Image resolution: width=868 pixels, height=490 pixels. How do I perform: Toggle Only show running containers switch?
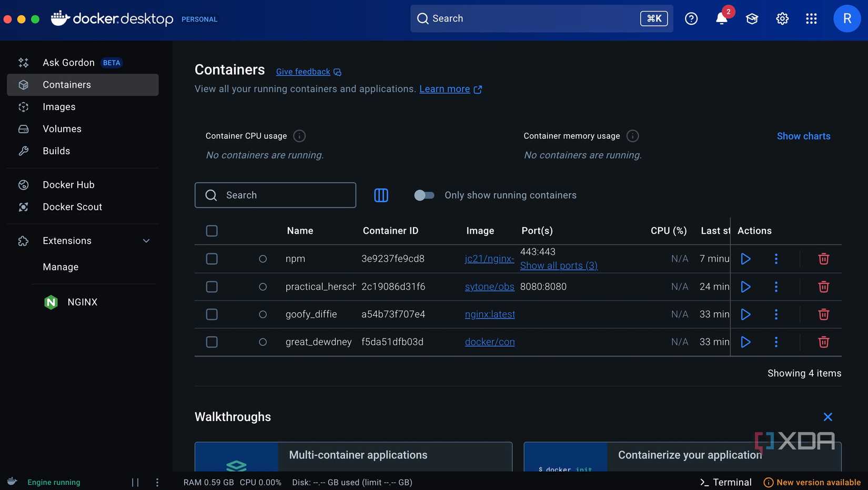pyautogui.click(x=424, y=195)
